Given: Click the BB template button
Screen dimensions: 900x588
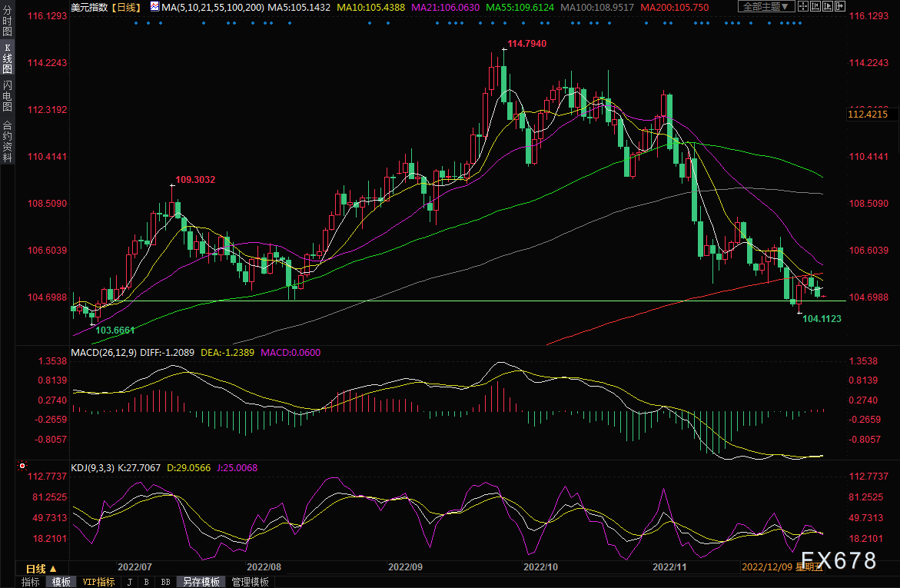Looking at the screenshot, I should (x=165, y=582).
